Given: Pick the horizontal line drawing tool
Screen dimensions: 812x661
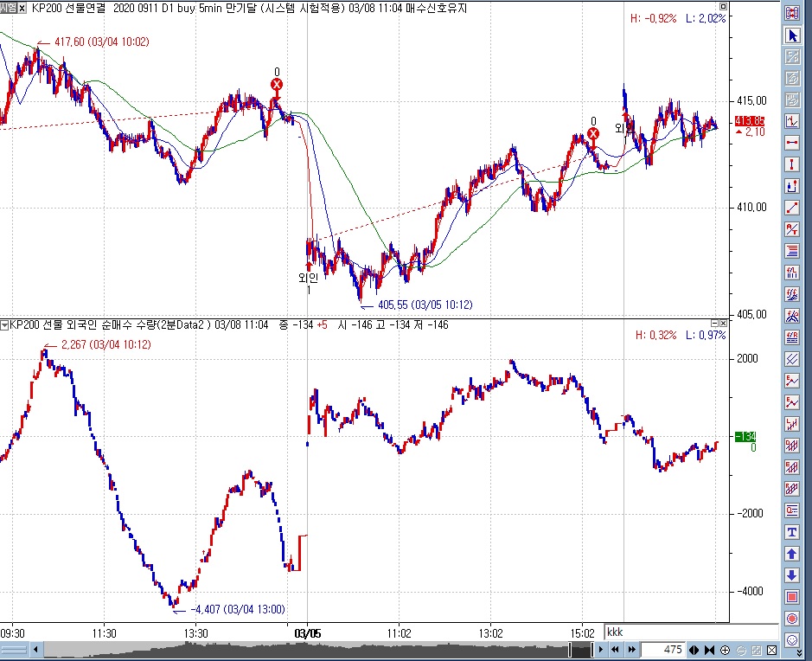Looking at the screenshot, I should (791, 143).
